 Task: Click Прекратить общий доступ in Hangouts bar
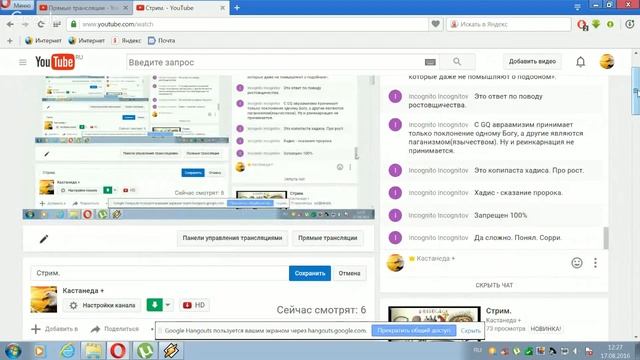(x=414, y=330)
